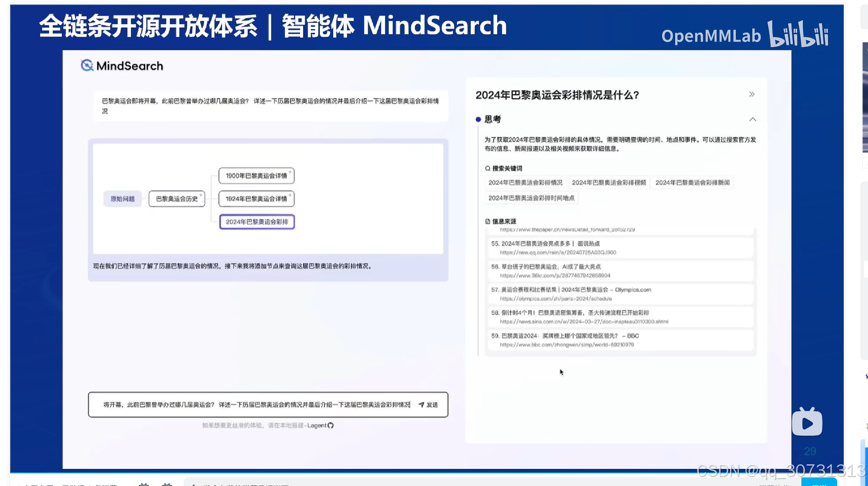The height and width of the screenshot is (486, 868).
Task: Collapse the right panel with the double-chevron
Action: point(752,94)
